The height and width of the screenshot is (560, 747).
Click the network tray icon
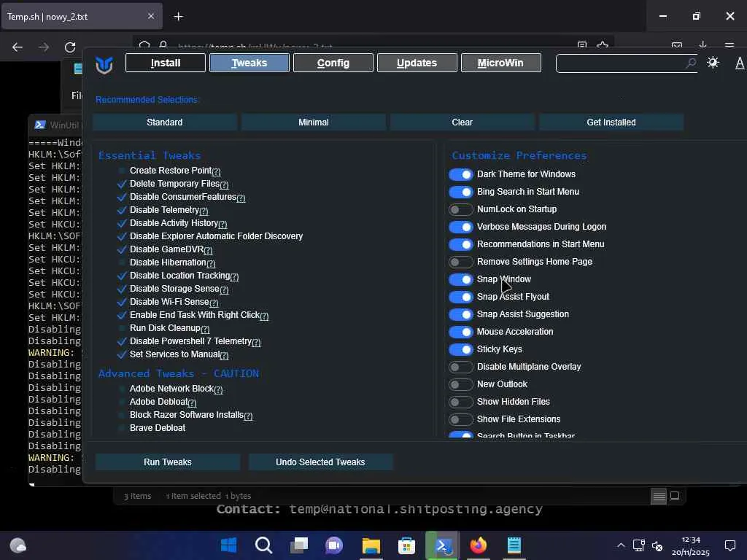(639, 545)
